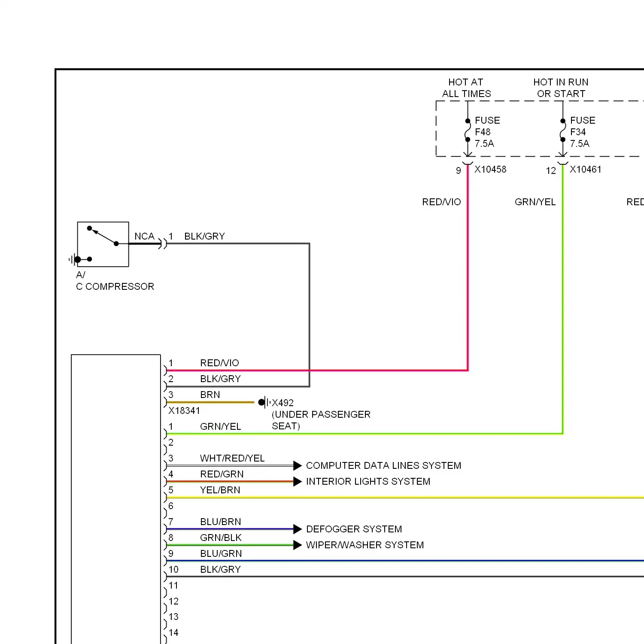Click the GRN/BLK wire label

(x=221, y=538)
